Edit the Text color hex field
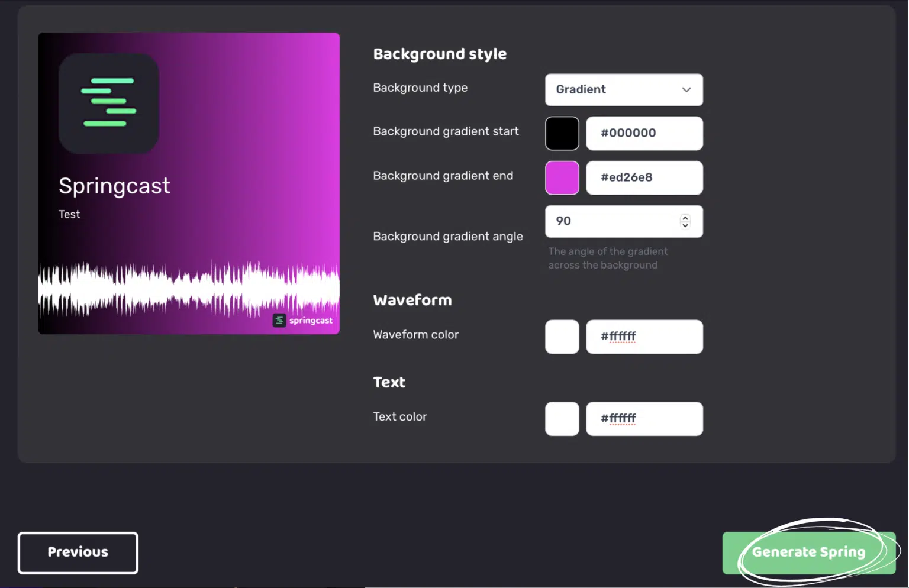 [644, 419]
